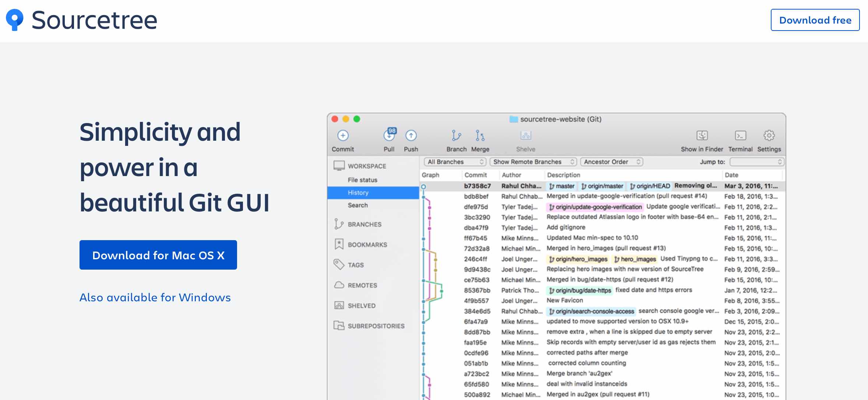Screen dimensions: 868x400
Task: Select commit 72d32a8
Action: 603,249
